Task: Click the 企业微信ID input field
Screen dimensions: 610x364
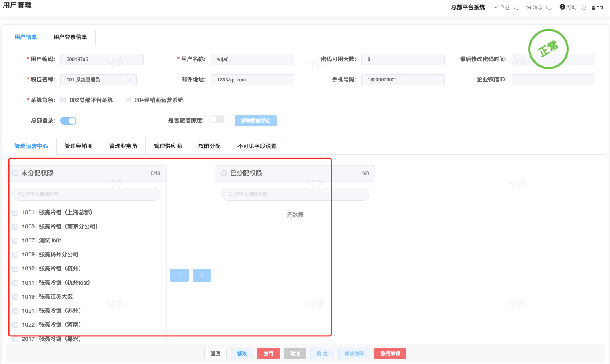Action: tap(553, 80)
